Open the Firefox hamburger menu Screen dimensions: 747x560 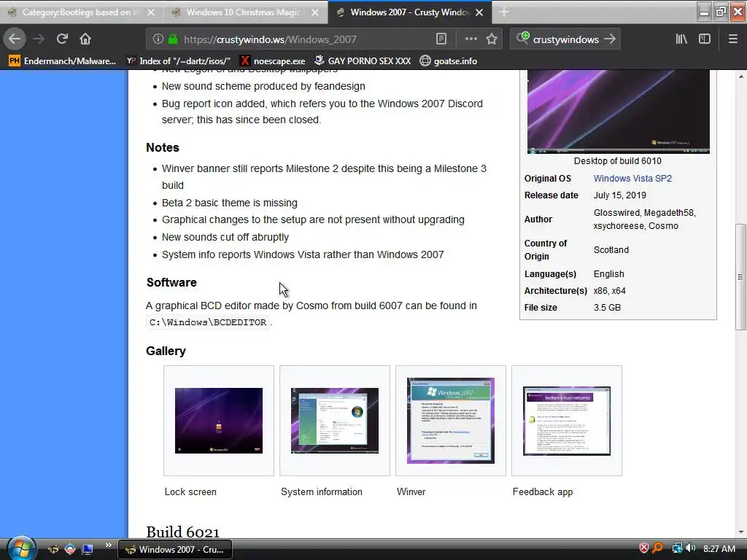pos(732,39)
